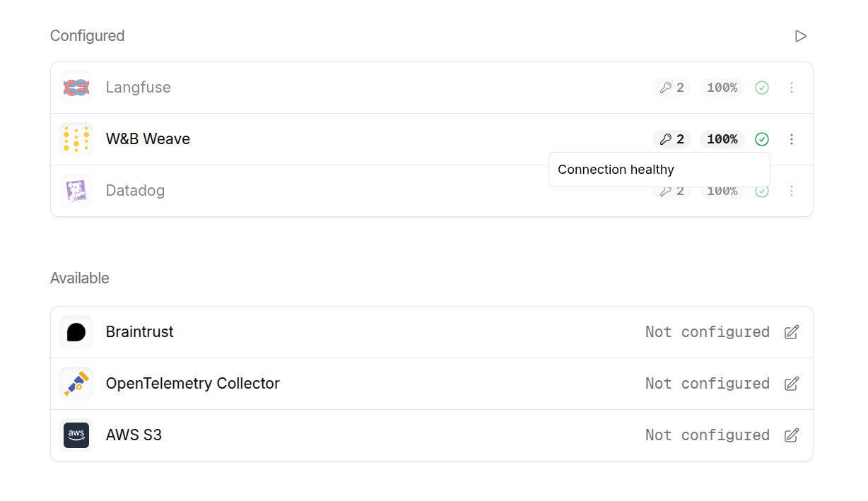Click the Langfuse key count badge
The width and height of the screenshot is (868, 501).
point(671,88)
